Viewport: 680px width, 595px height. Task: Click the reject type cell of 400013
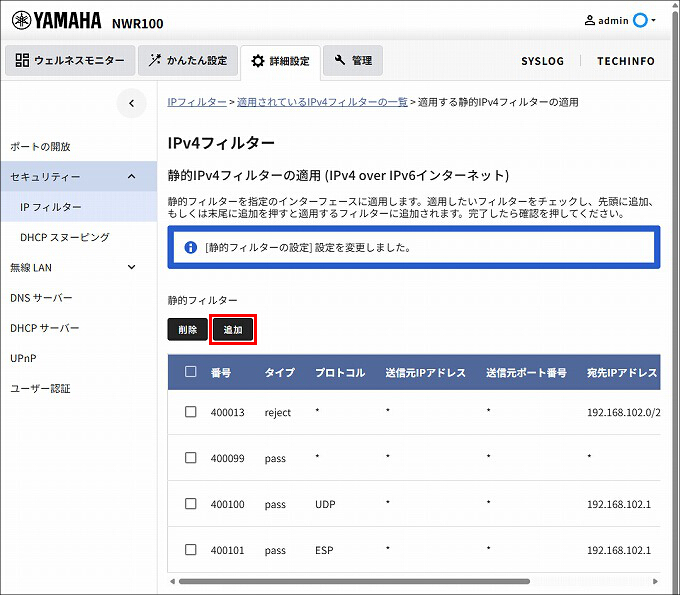click(x=278, y=412)
